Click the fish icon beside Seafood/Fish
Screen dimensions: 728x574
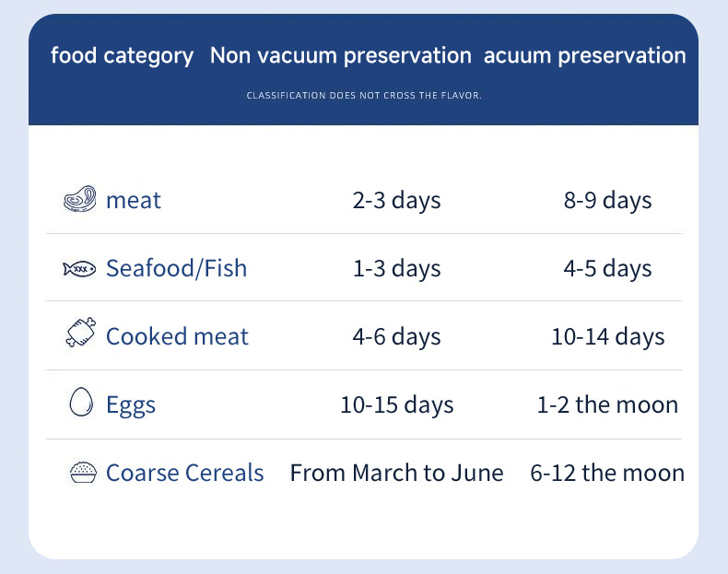[x=79, y=269]
